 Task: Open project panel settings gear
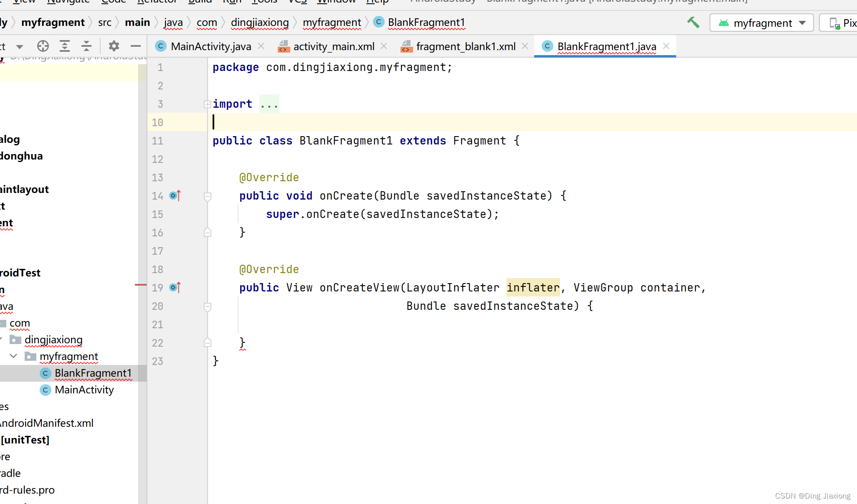114,46
